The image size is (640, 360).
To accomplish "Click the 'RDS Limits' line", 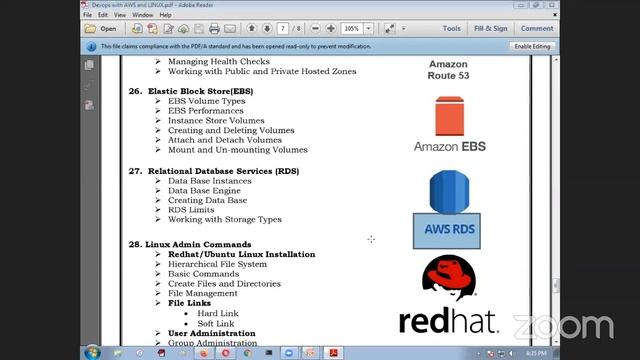I will pyautogui.click(x=191, y=210).
